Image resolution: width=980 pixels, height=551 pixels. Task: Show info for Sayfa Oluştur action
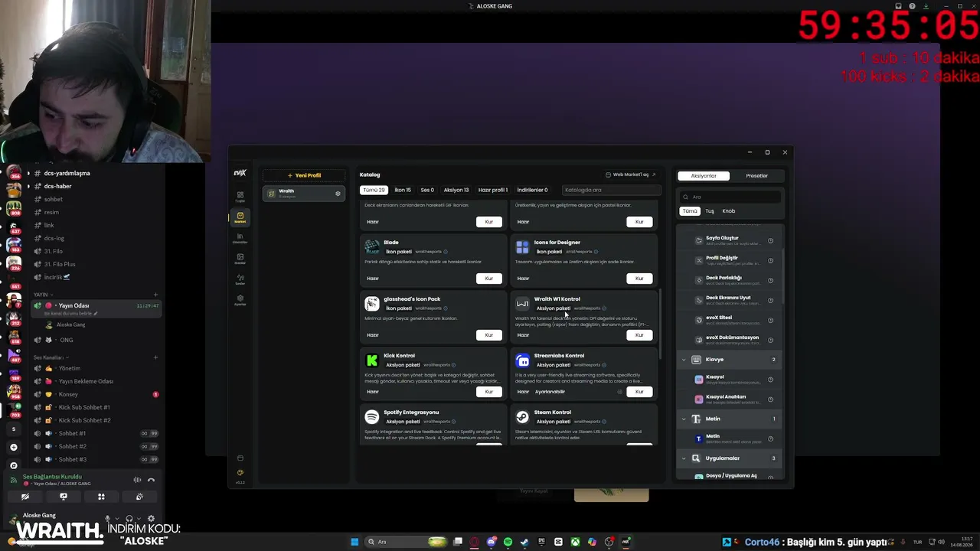coord(770,240)
